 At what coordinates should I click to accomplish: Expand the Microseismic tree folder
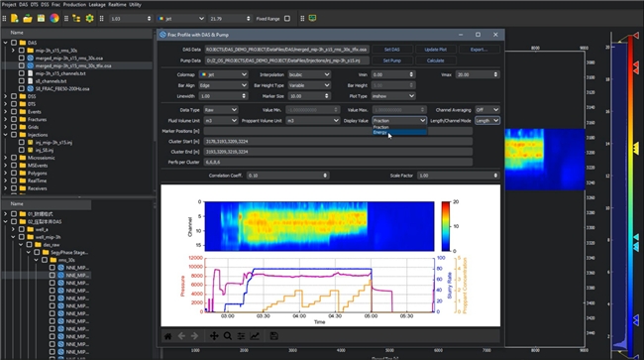[x=5, y=158]
